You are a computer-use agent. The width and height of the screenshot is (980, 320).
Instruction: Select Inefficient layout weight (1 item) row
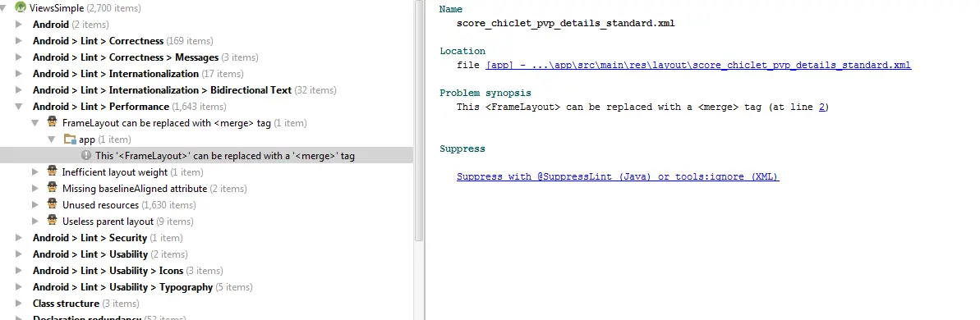(133, 171)
